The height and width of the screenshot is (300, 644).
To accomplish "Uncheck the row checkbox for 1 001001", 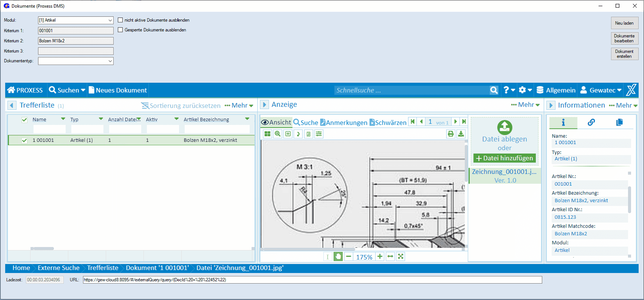I will click(x=24, y=140).
